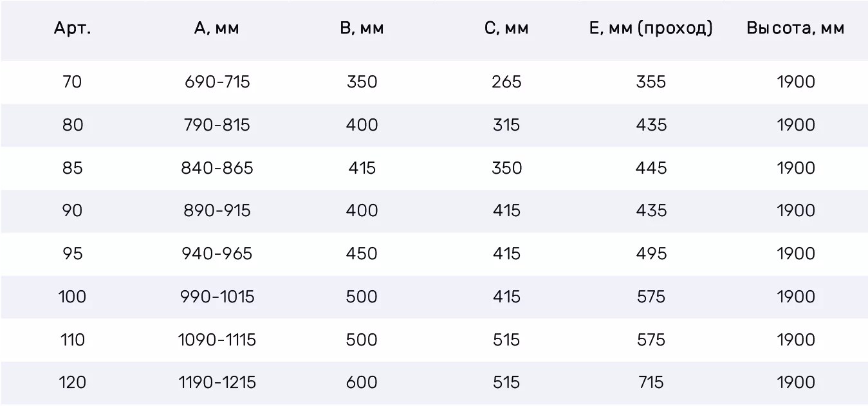Click the C value 265 cell
Viewport: 868px width, 406px height.
coord(506,82)
